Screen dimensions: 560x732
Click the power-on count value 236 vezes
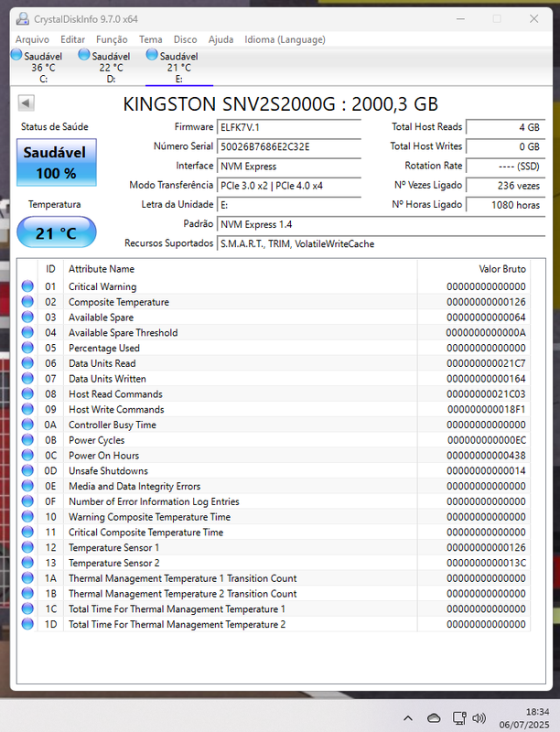505,186
